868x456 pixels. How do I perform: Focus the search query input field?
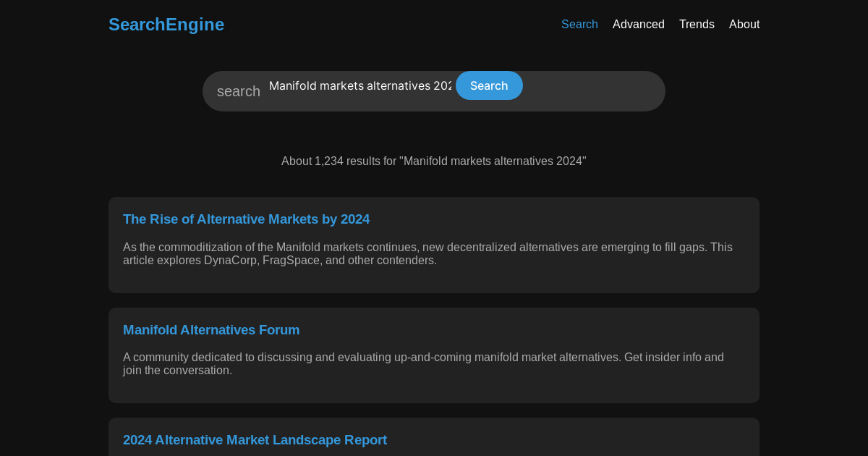359,86
